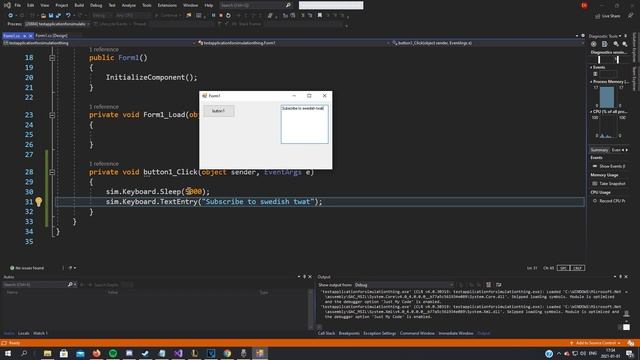Click the Undo icon in the toolbar
The width and height of the screenshot is (640, 360).
click(x=68, y=16)
